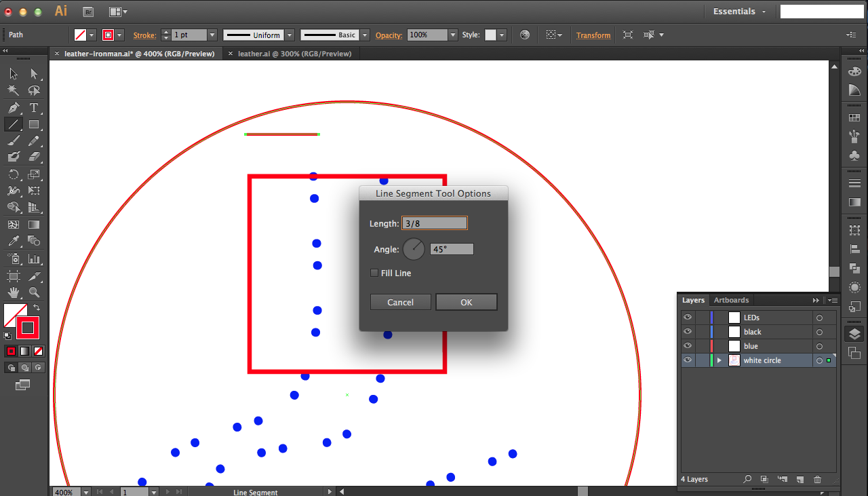The image size is (868, 496).
Task: Toggle visibility of the black layer
Action: pyautogui.click(x=687, y=331)
